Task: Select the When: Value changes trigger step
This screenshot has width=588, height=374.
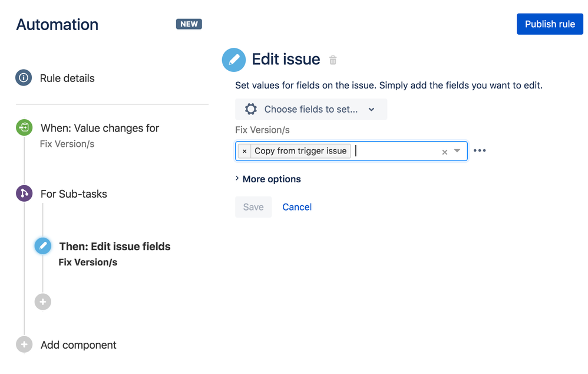Action: (x=99, y=128)
